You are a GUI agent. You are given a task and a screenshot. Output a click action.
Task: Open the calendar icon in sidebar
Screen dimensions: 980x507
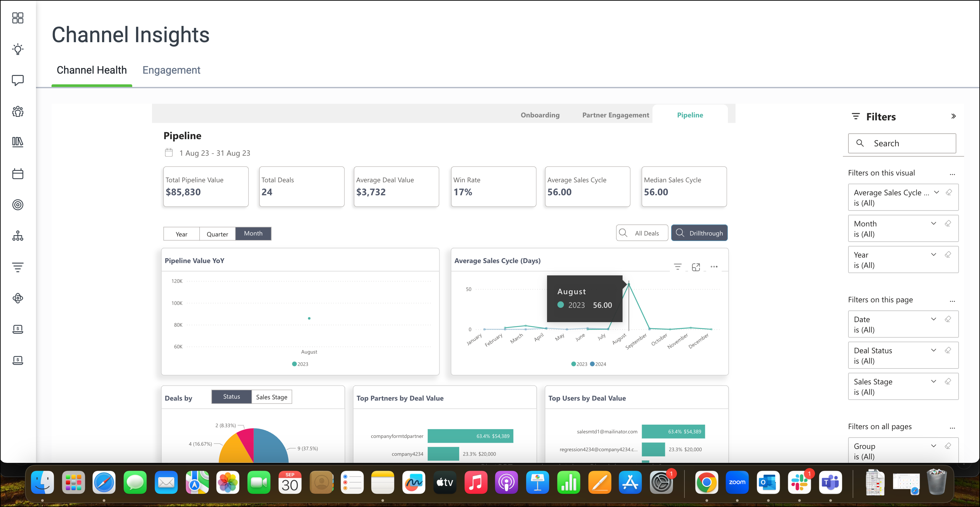(17, 174)
